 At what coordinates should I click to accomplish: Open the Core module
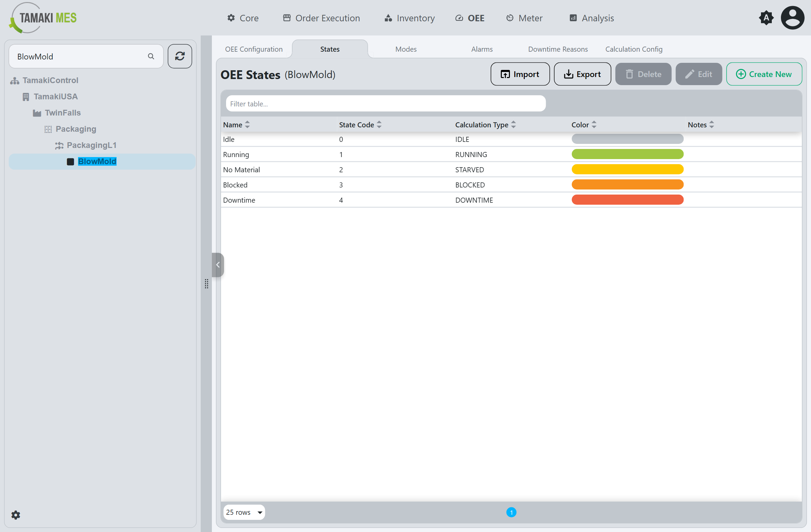[243, 18]
